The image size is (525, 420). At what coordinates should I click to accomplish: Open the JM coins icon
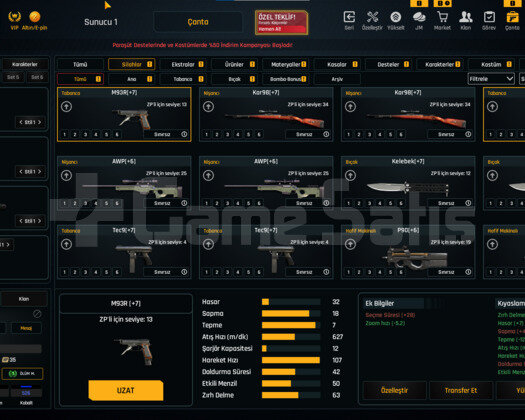[x=419, y=17]
